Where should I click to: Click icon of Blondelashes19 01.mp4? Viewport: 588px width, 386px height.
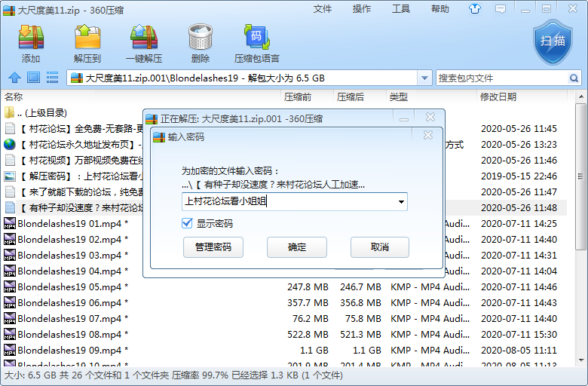click(9, 224)
